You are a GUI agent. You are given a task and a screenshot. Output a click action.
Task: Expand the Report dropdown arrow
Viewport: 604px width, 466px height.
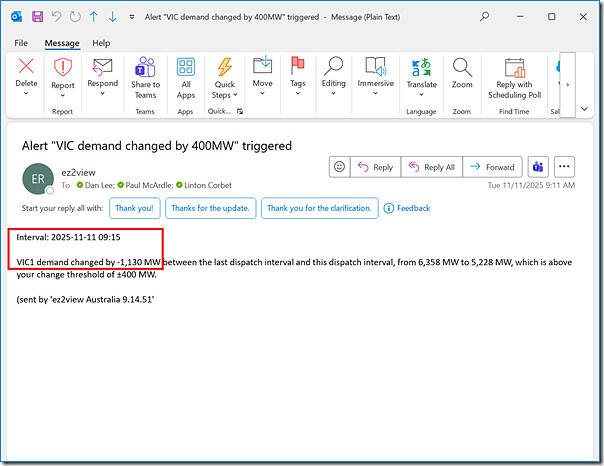63,96
